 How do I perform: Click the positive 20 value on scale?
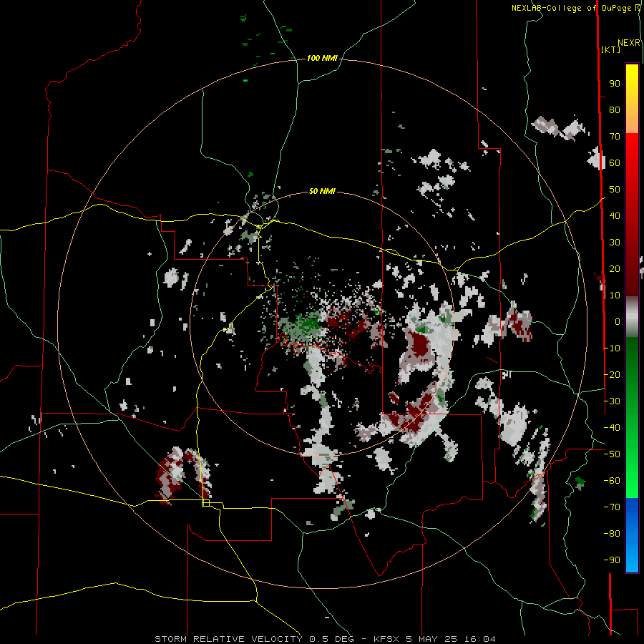click(x=615, y=269)
